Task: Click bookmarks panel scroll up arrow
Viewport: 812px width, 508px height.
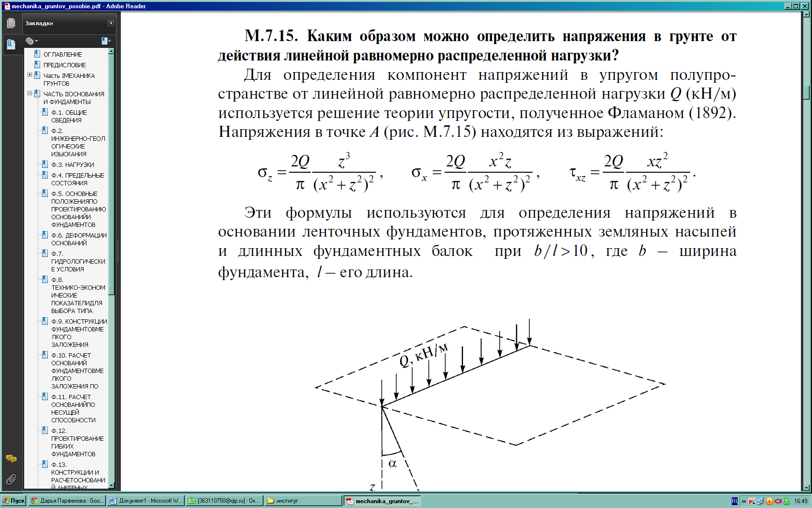Action: click(x=112, y=51)
